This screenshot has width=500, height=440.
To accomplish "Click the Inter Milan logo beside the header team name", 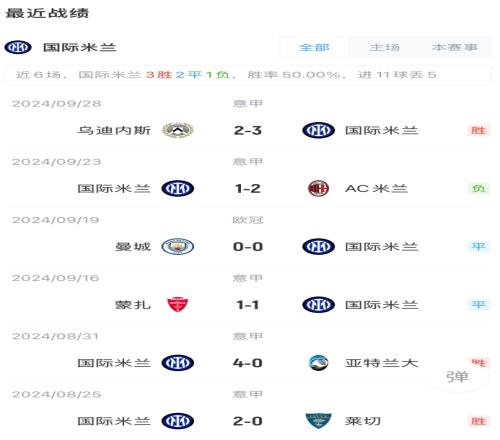I will [x=18, y=47].
